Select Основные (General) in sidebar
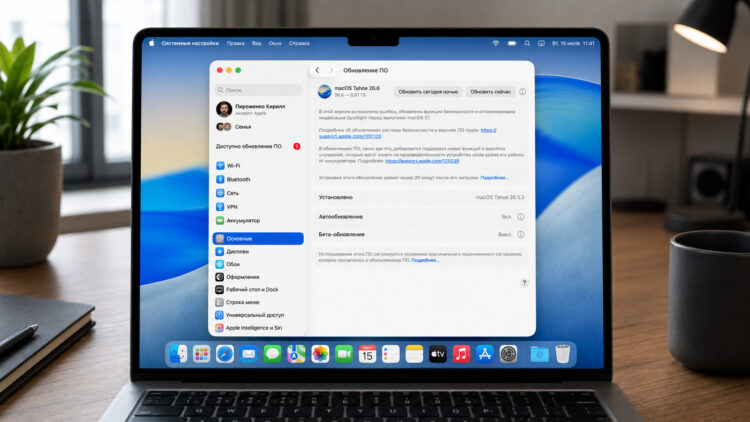This screenshot has width=750, height=422. pos(258,238)
